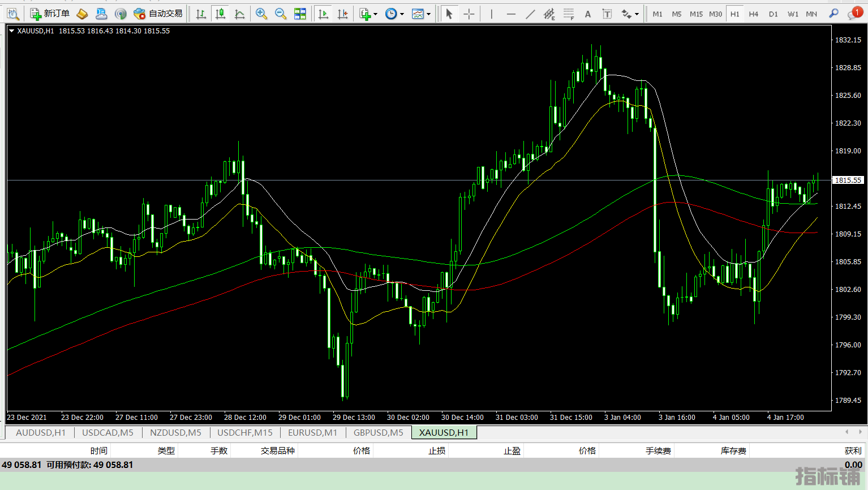This screenshot has height=490, width=868.
Task: Open the AUDUSD,H1 chart tab
Action: pyautogui.click(x=41, y=433)
